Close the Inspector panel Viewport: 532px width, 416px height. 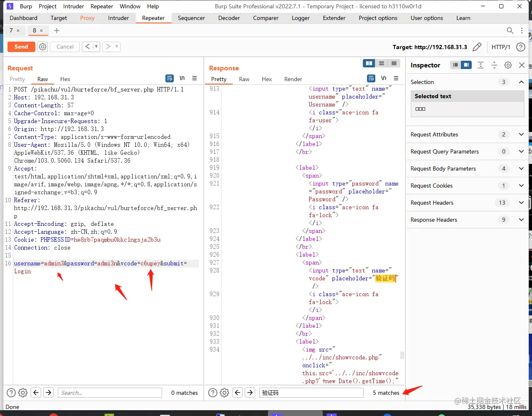[x=522, y=65]
